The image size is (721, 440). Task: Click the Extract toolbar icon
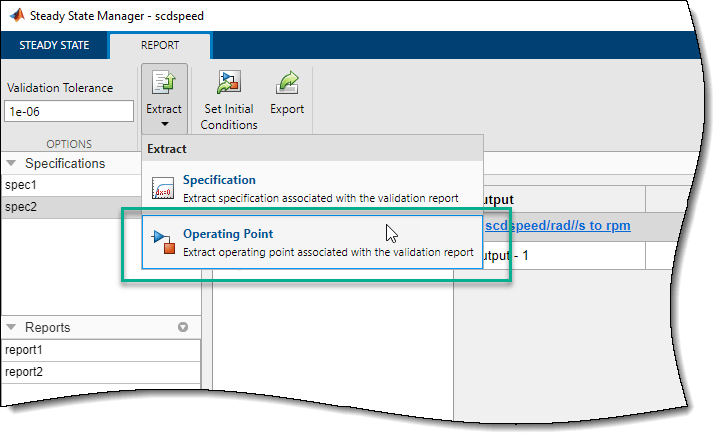163,84
